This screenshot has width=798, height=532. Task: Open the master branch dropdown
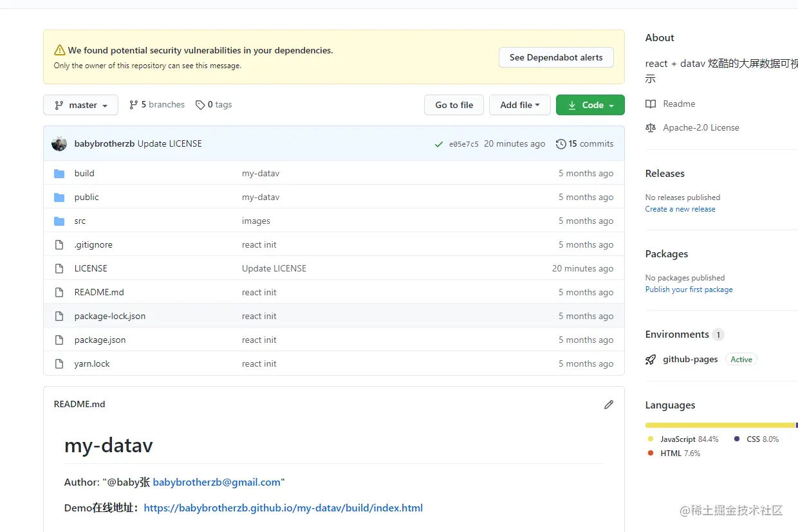point(80,105)
